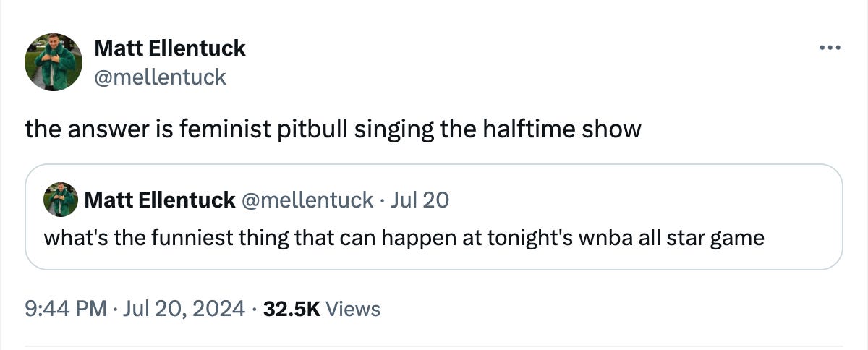Open quoted tweet by clicking its question text
Image resolution: width=868 pixels, height=350 pixels.
click(404, 237)
